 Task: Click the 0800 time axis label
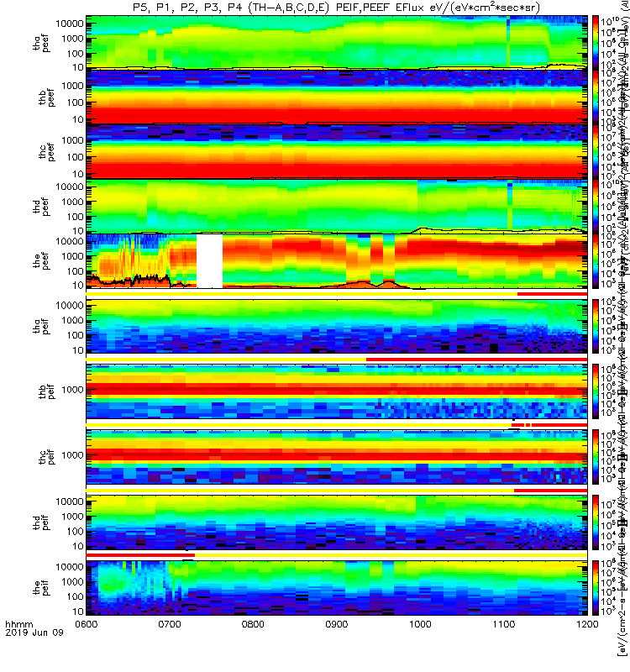[x=253, y=624]
